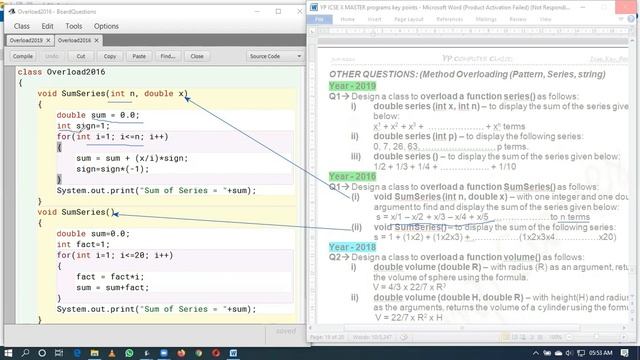Click the Word application icon in title bar
Viewport: 640px width, 360px height.
(x=313, y=7)
